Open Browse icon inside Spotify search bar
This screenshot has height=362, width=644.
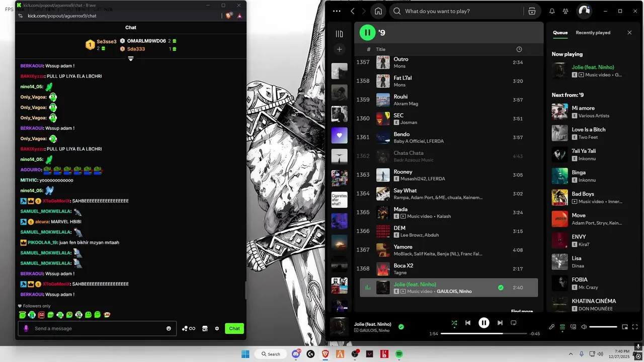(532, 11)
